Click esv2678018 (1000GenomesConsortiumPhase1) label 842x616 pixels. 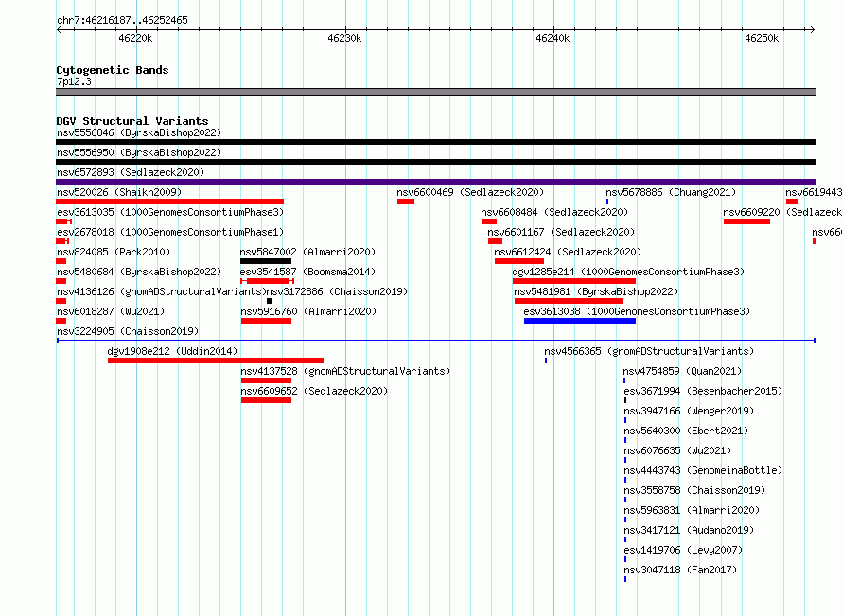(170, 232)
